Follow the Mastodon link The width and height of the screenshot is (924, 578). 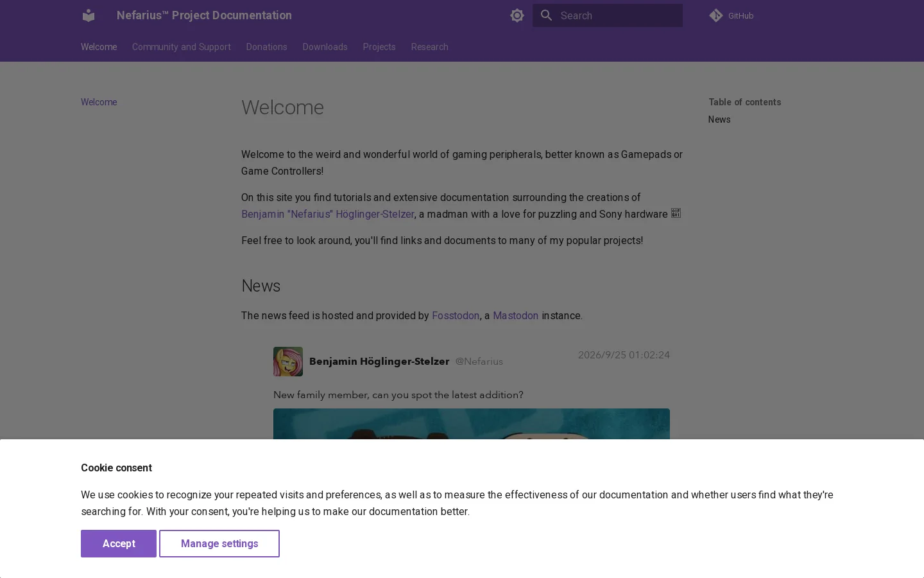[x=516, y=315]
